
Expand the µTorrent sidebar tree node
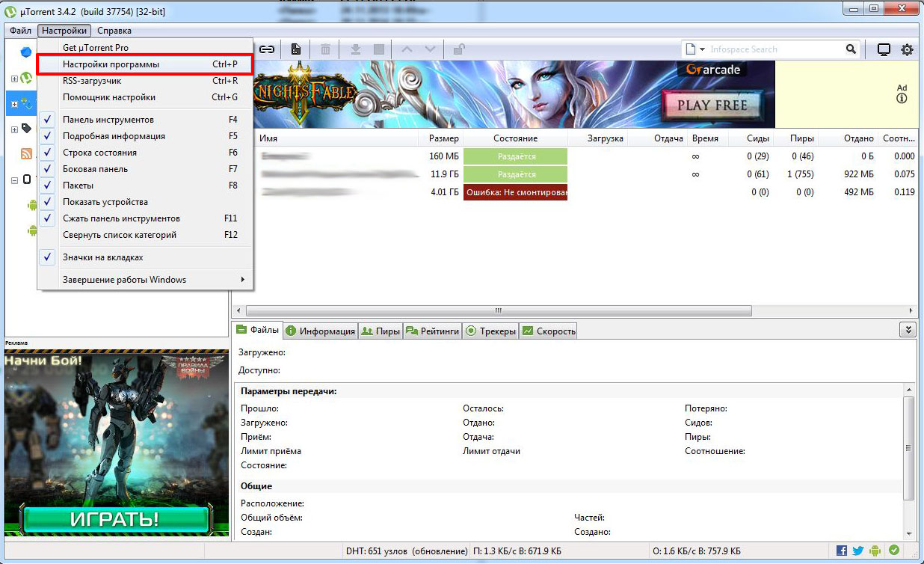14,78
